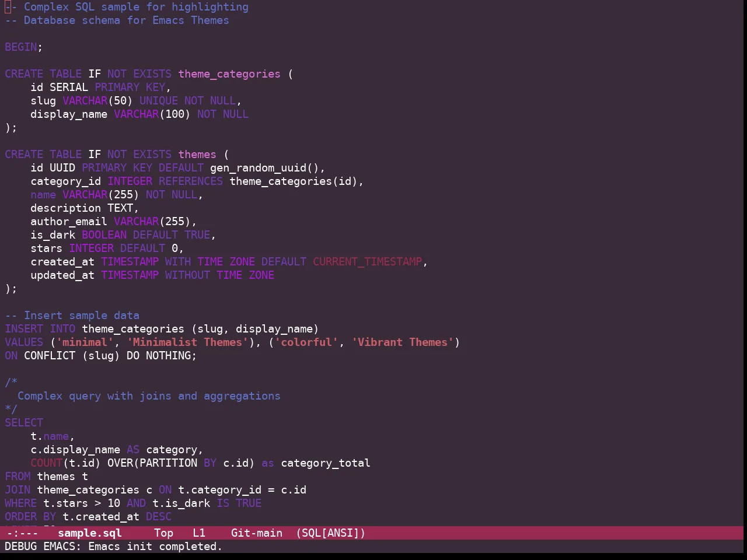
Task: Place cursor on the BEGIN keyword
Action: click(21, 47)
